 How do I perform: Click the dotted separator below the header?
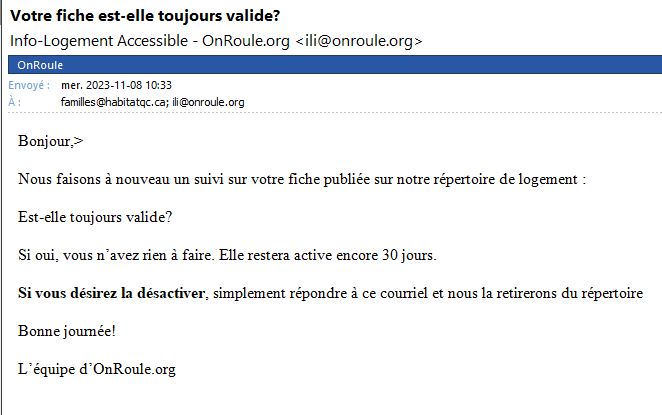[335, 113]
